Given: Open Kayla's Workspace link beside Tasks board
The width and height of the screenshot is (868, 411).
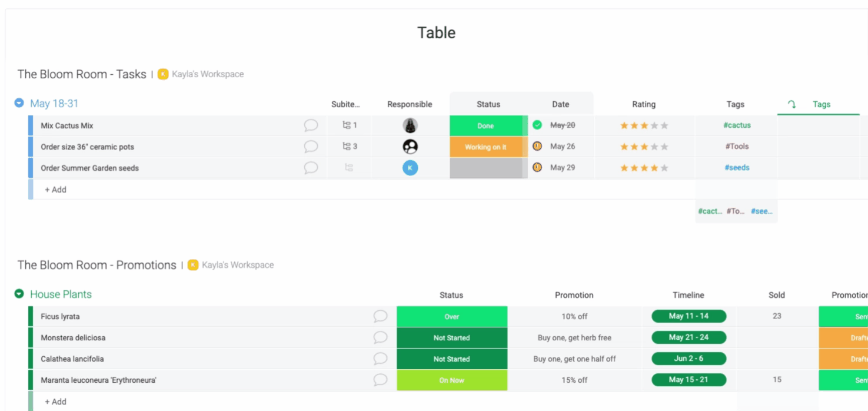Looking at the screenshot, I should pos(208,74).
